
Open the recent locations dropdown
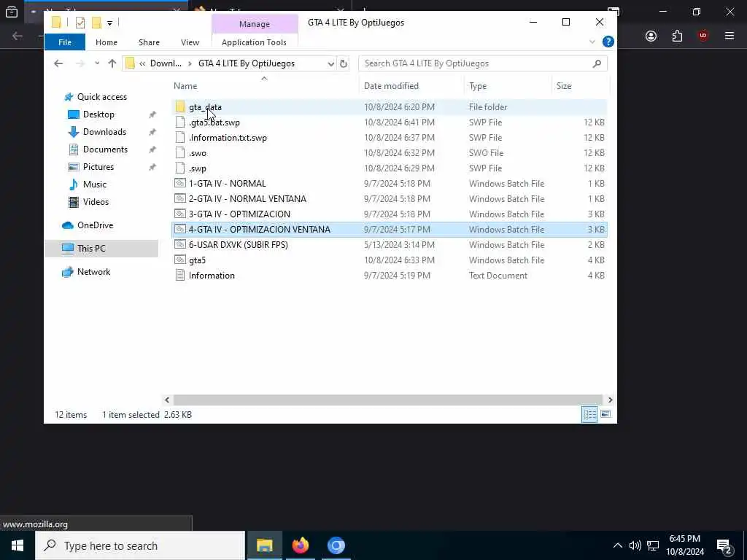pos(97,63)
